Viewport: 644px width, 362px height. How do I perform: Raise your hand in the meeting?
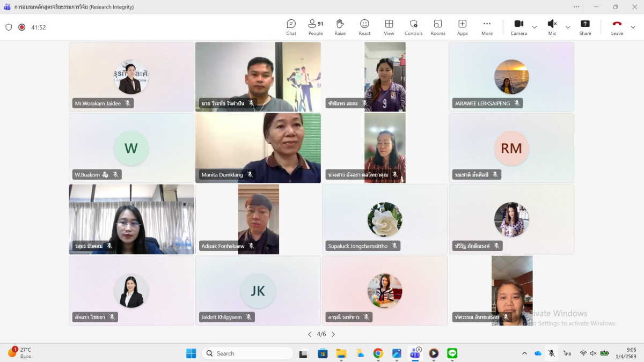tap(340, 27)
